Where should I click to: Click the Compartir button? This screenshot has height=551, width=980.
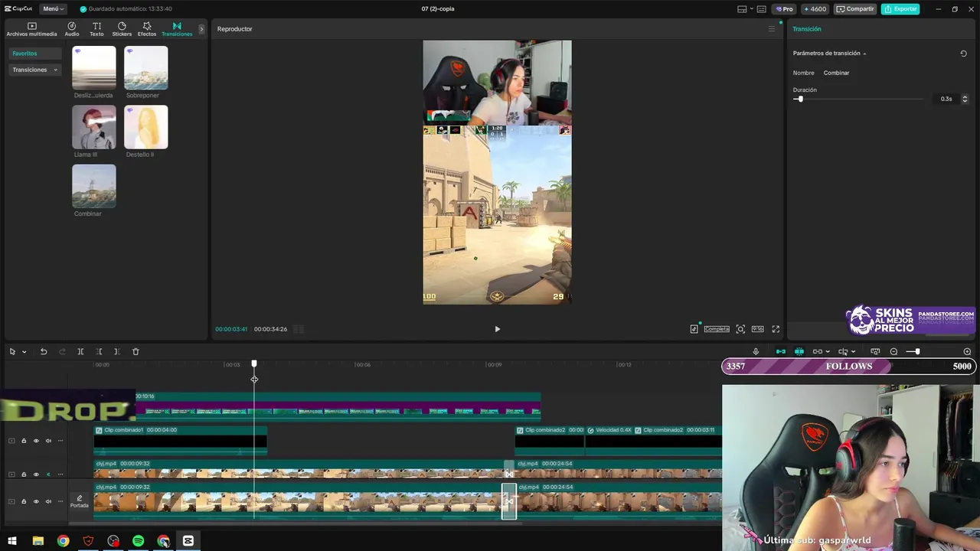855,9
